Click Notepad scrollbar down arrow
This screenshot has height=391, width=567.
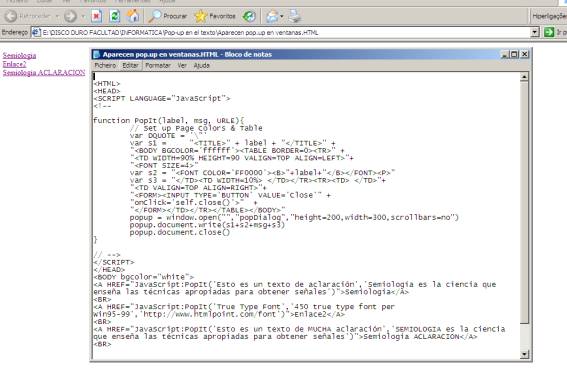click(524, 354)
